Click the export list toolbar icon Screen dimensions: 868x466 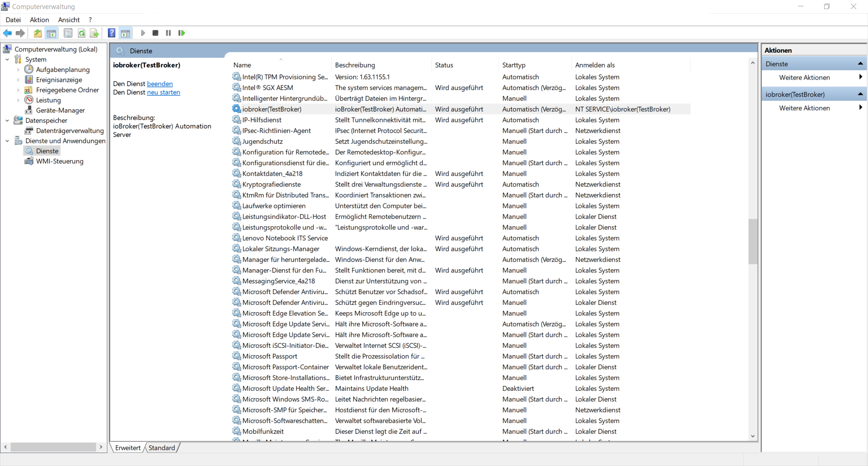point(94,33)
